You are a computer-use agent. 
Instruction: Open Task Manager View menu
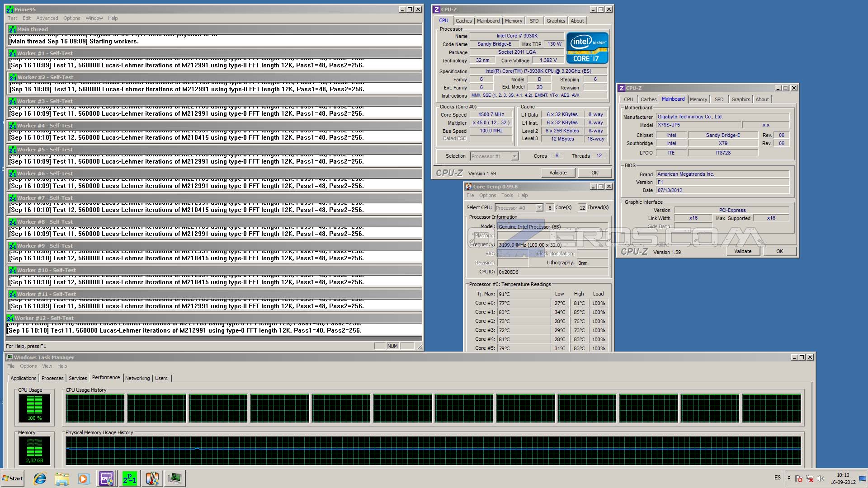pyautogui.click(x=47, y=366)
